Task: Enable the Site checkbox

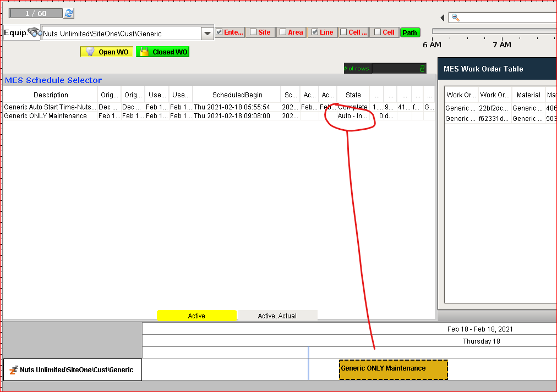Action: coord(253,32)
